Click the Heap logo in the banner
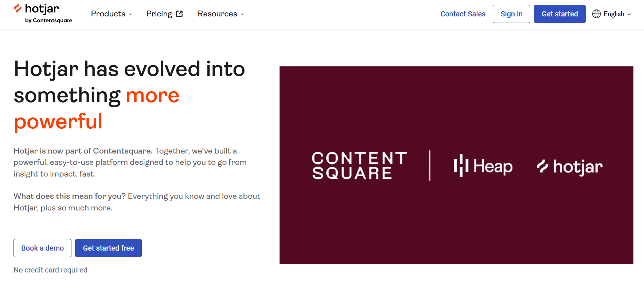Screen dimensions: 644x294 [x=483, y=166]
